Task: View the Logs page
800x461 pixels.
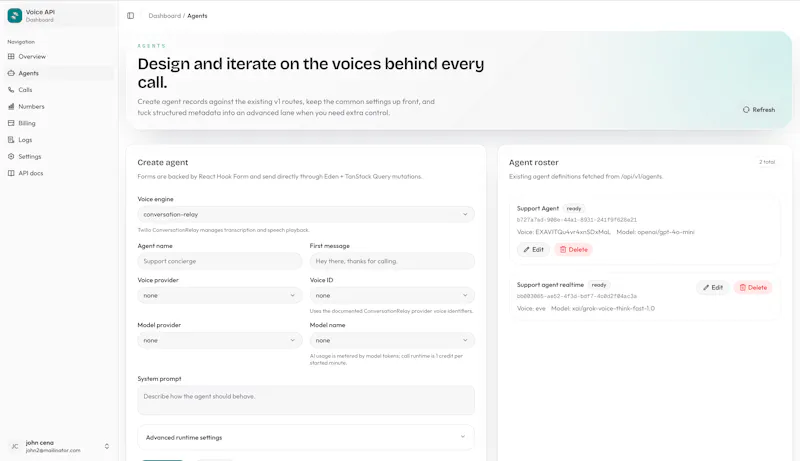Action: (x=60, y=140)
